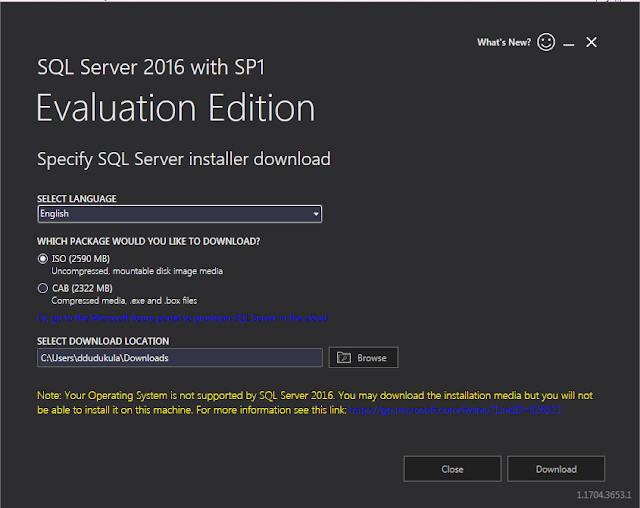Click the 'SQL Server 2016 with SP1' title
Screen dimensions: 640x508
click(x=151, y=67)
